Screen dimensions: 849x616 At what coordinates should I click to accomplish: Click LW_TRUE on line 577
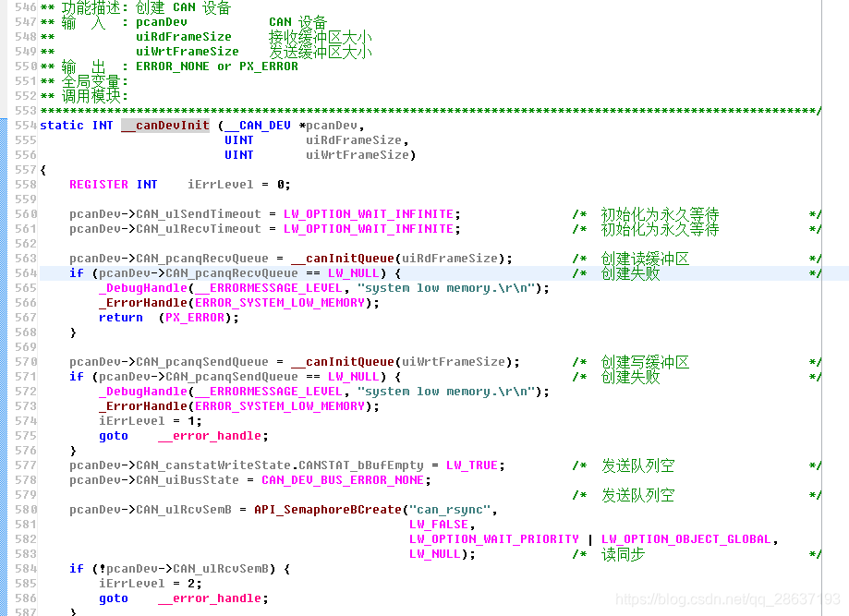tap(471, 465)
